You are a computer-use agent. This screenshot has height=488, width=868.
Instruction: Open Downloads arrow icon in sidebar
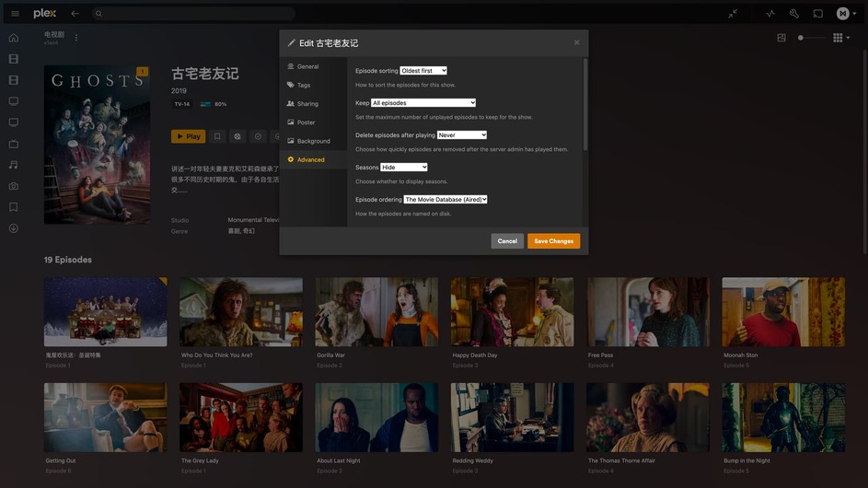pos(14,228)
